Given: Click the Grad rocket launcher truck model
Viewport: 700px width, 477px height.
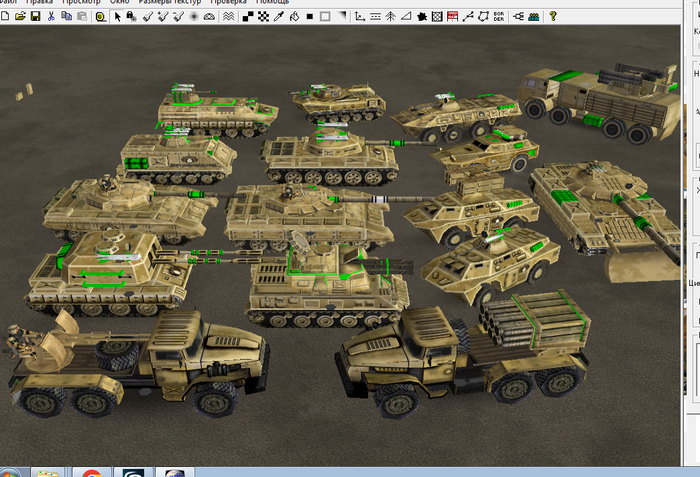Looking at the screenshot, I should 462,353.
